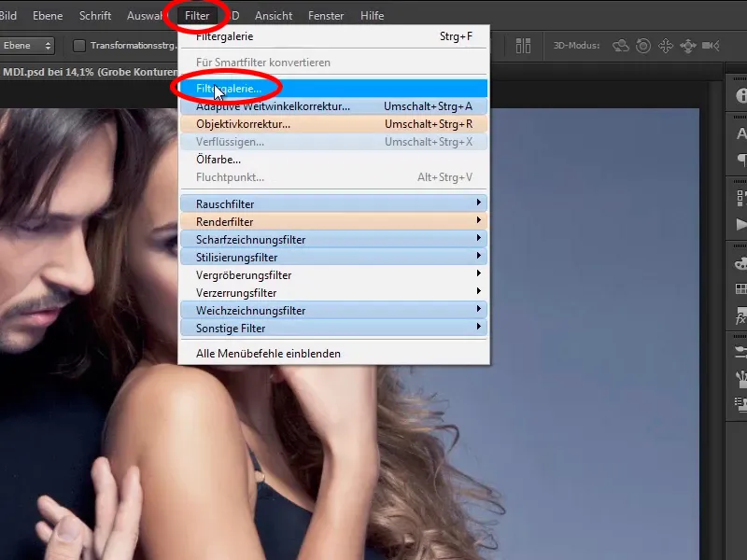Select the 3D pan four-arrow icon
747x560 pixels.
(666, 46)
